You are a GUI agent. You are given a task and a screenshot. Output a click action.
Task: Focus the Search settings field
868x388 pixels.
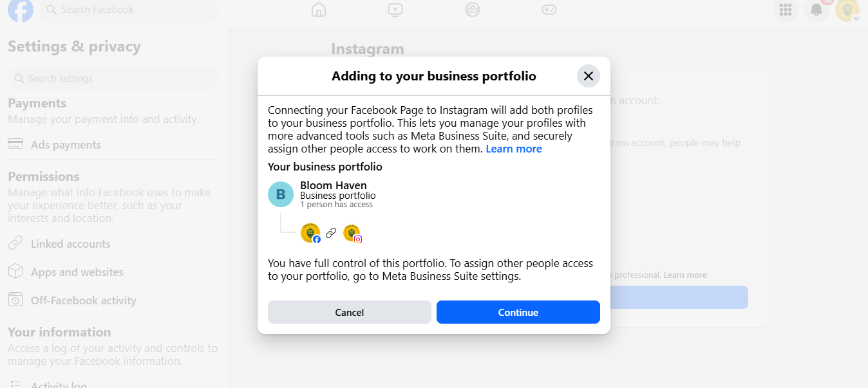click(113, 79)
